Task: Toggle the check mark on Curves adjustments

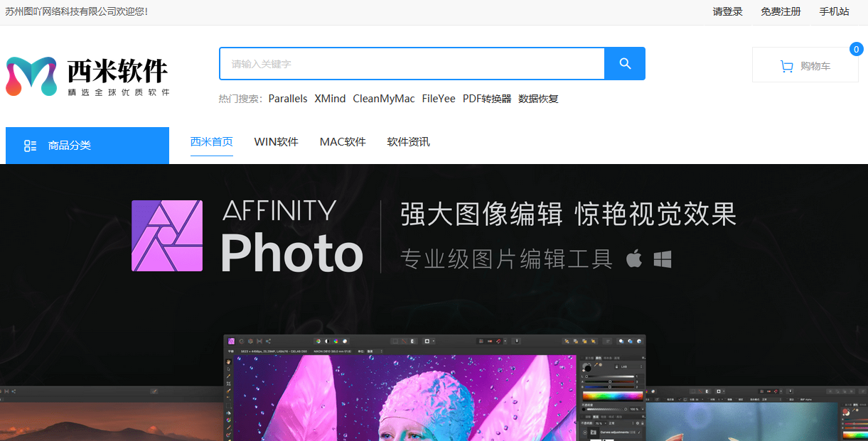Action: coord(640,432)
